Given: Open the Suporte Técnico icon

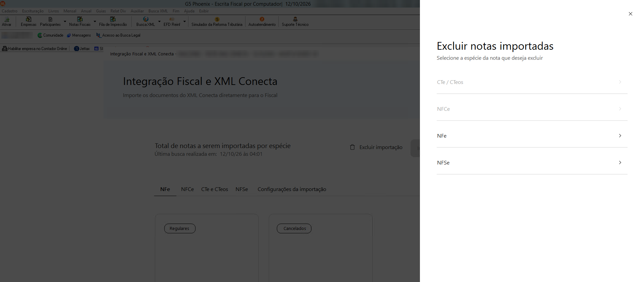Looking at the screenshot, I should (x=295, y=19).
